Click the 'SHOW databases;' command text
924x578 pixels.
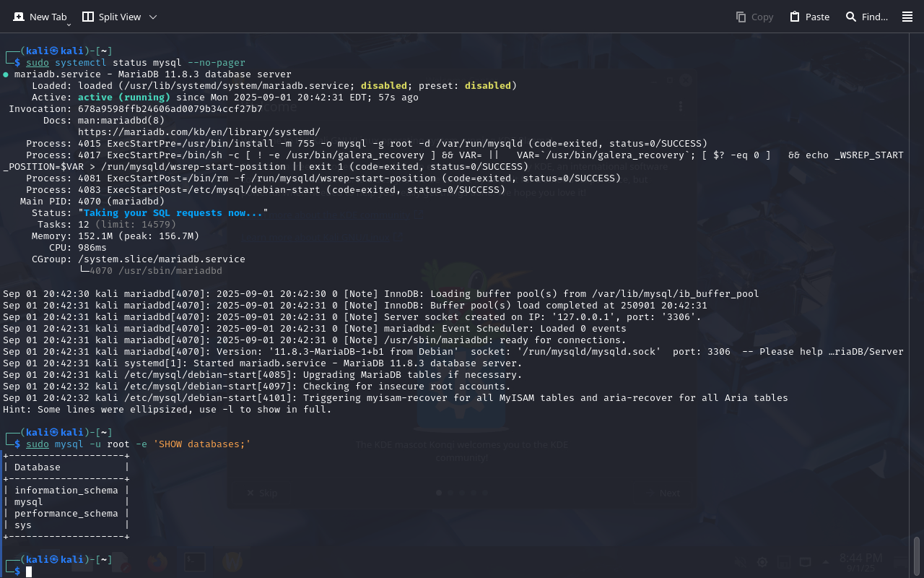202,444
